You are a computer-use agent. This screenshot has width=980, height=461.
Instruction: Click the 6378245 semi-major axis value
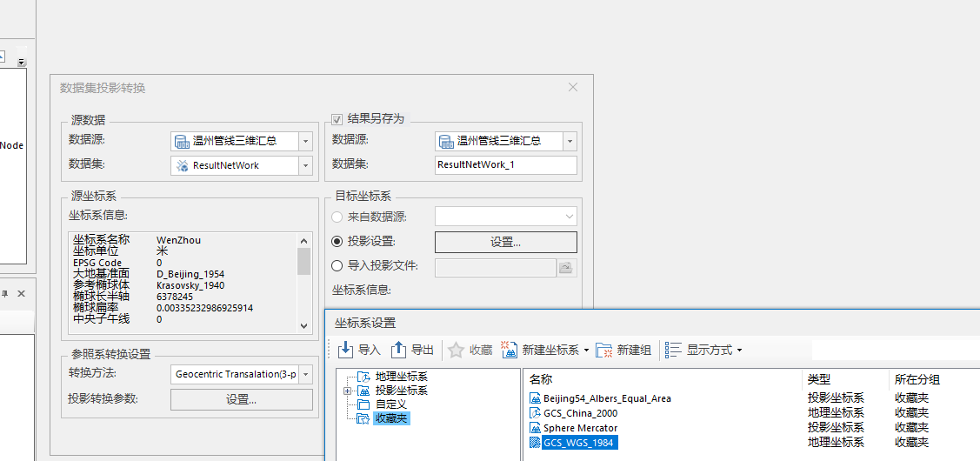(x=175, y=297)
